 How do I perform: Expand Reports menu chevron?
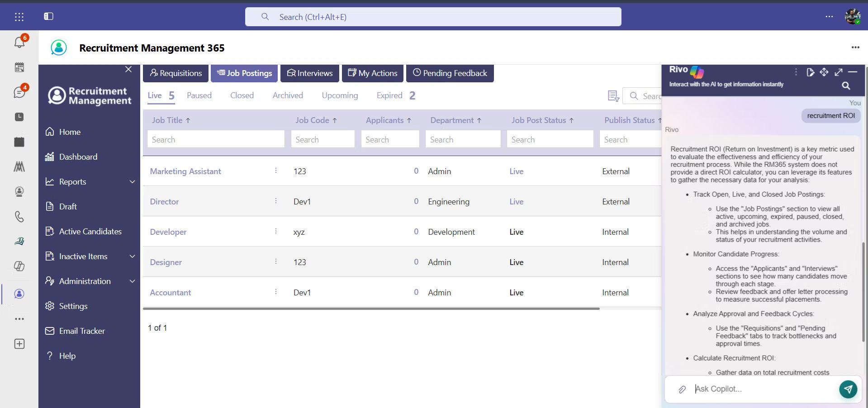click(133, 182)
